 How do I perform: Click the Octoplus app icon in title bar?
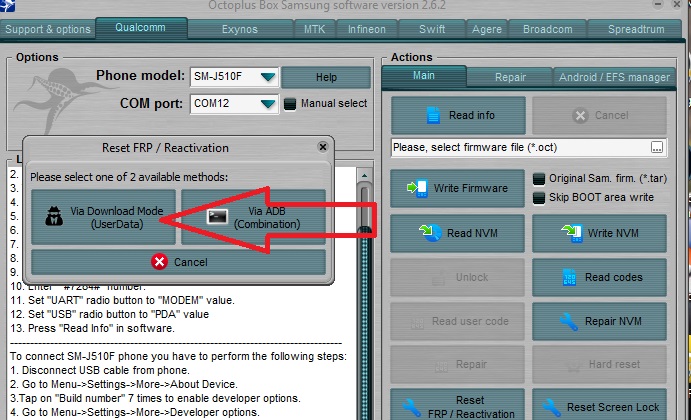[x=7, y=5]
